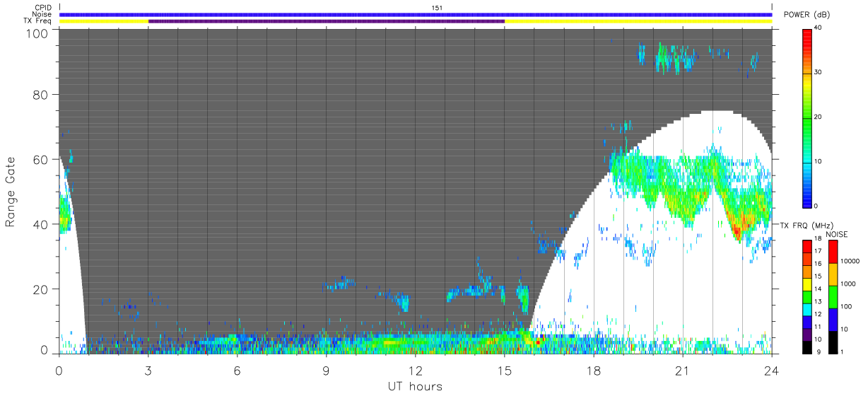Click the TX FRQ (MHz) color bar
The width and height of the screenshot is (868, 401).
[x=807, y=297]
